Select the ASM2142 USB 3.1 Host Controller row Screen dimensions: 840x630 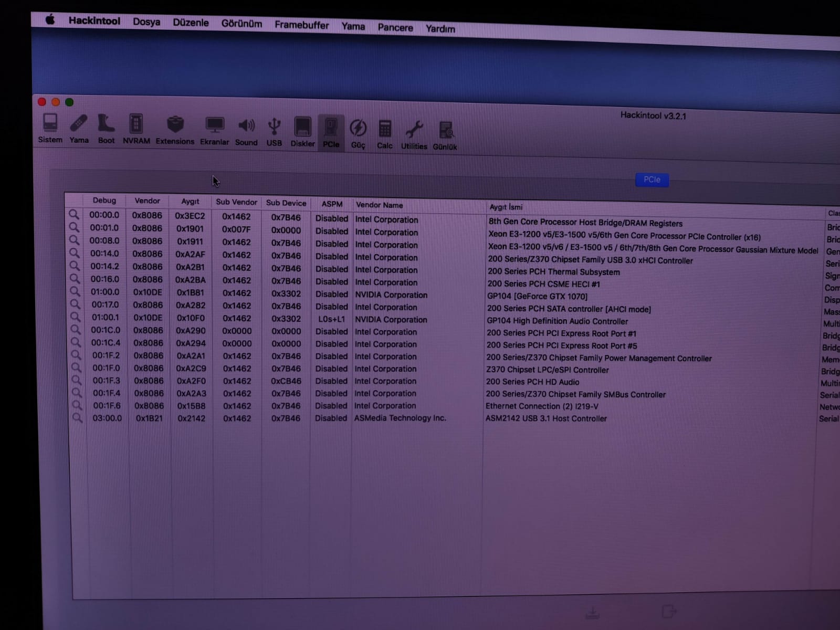tap(546, 418)
